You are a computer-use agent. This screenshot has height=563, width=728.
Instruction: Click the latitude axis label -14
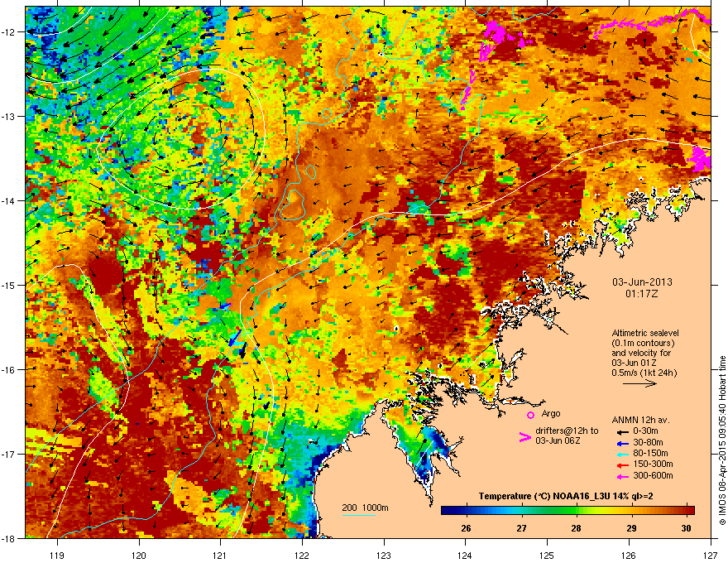(x=9, y=200)
